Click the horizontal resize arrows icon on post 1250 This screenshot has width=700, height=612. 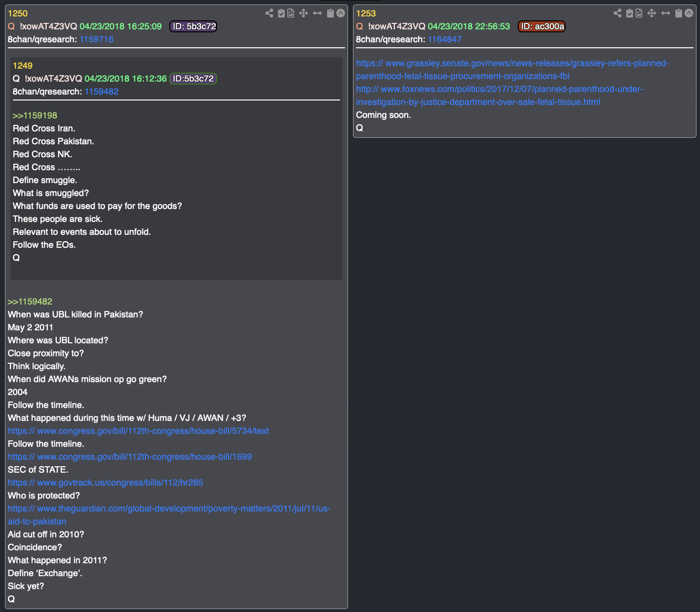[317, 13]
